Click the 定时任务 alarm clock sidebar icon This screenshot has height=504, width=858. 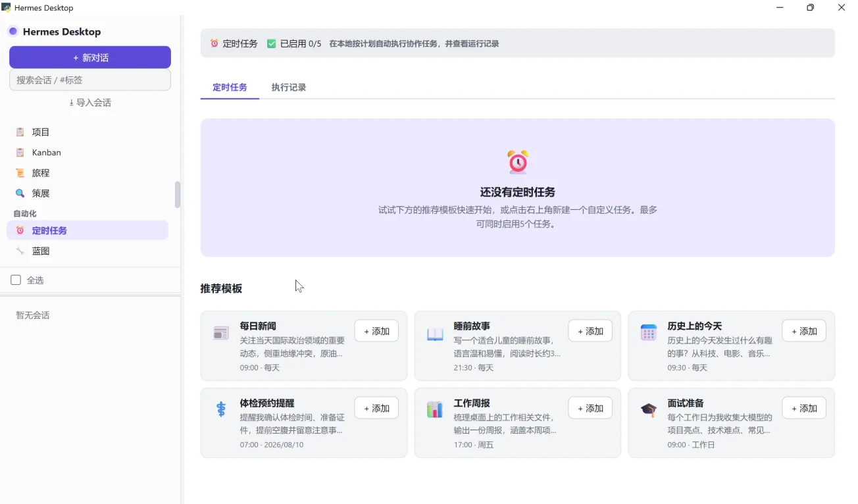(20, 230)
